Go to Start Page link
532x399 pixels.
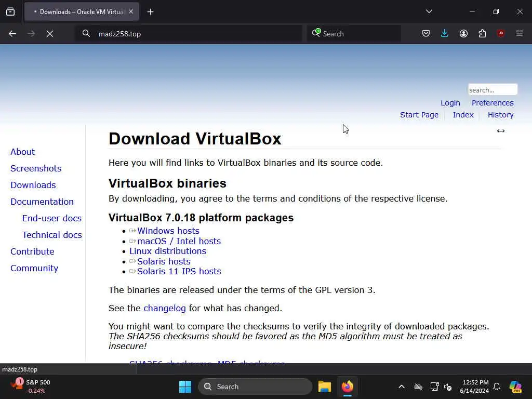tap(419, 115)
